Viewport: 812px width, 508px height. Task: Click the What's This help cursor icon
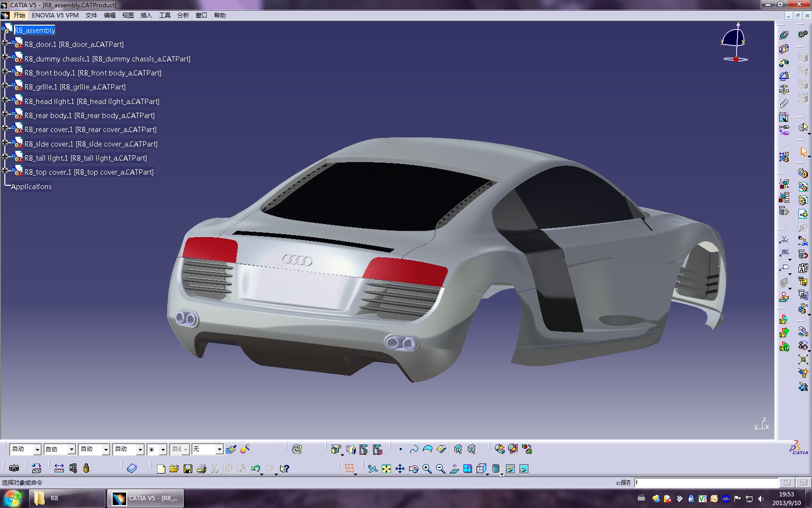(285, 469)
